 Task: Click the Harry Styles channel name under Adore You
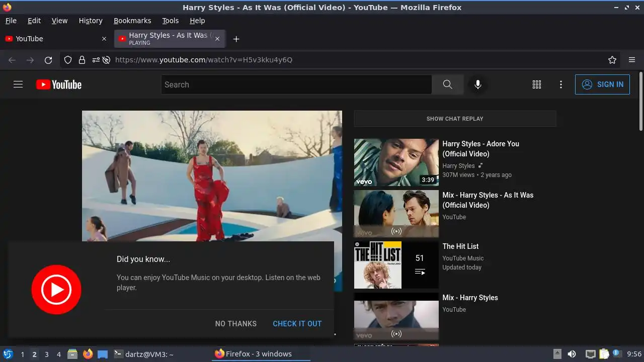point(458,166)
